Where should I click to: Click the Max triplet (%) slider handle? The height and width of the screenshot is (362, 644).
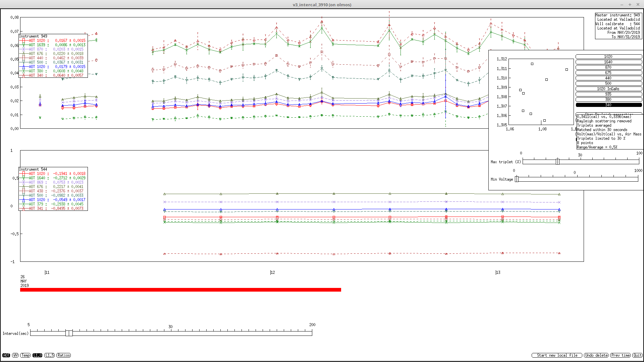point(557,162)
